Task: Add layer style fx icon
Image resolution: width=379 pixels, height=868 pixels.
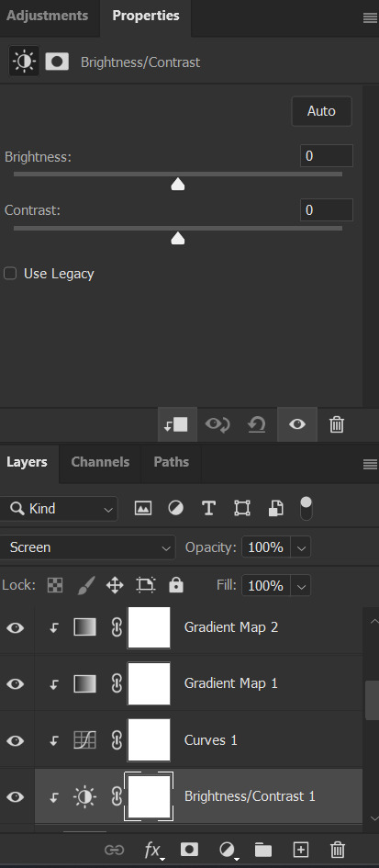Action: (152, 850)
